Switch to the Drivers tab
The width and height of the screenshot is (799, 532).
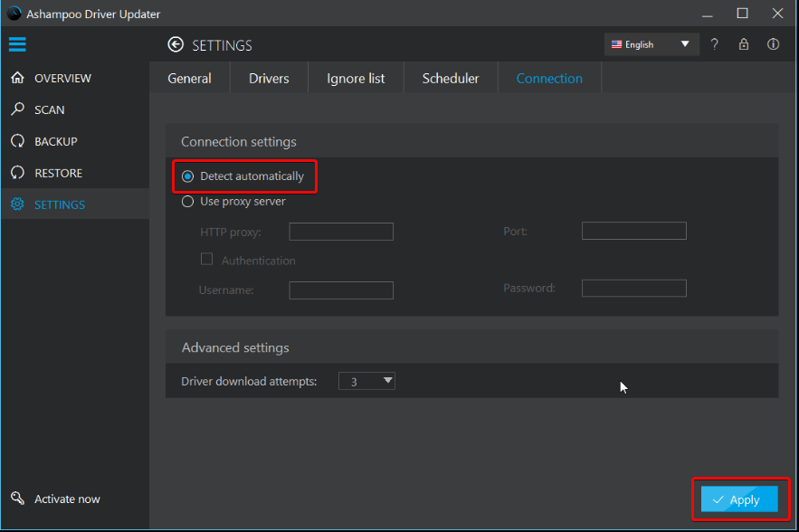pos(268,78)
